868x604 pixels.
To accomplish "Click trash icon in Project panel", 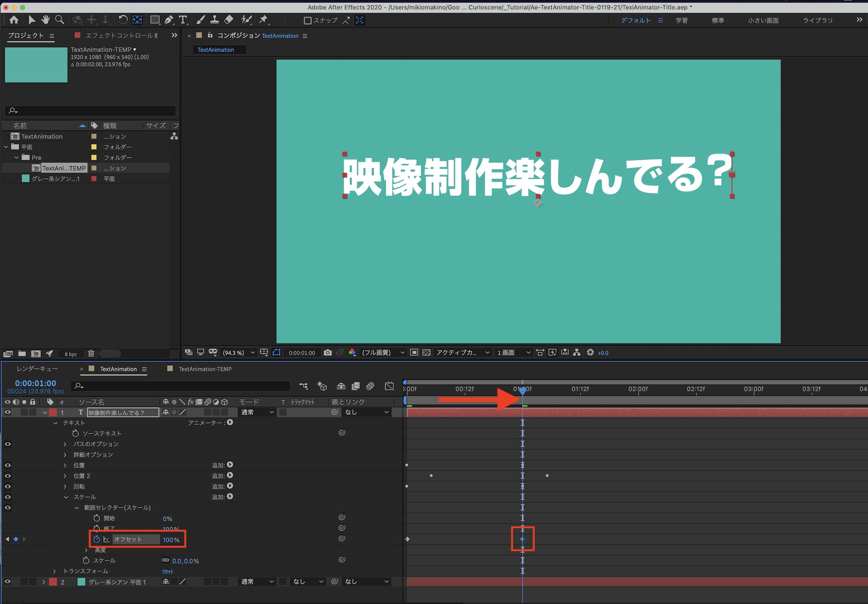I will click(91, 354).
